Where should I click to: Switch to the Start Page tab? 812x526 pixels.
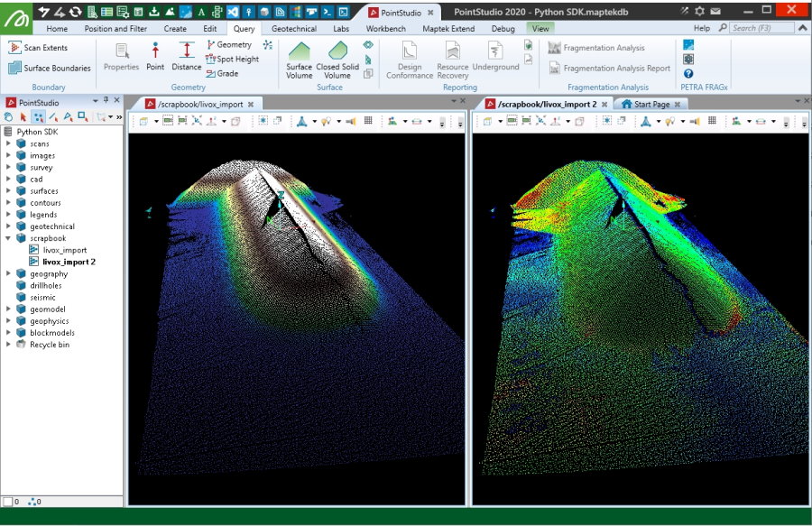(651, 104)
